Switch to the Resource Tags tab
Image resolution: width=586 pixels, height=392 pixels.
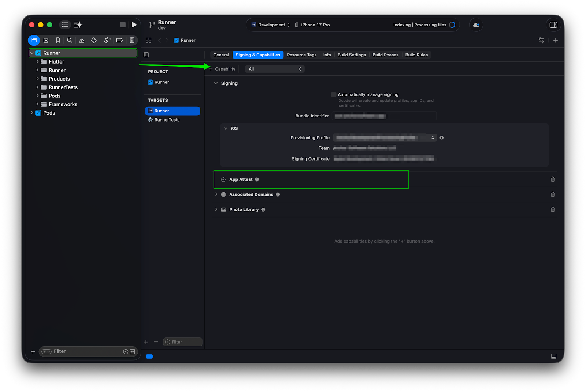click(302, 55)
